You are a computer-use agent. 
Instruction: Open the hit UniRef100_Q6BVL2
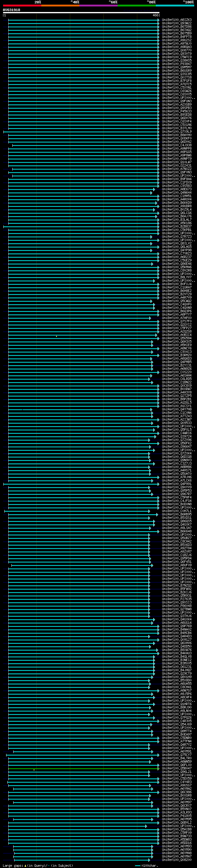(177, 822)
